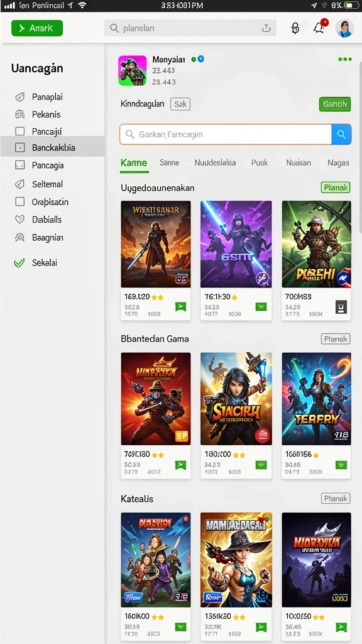Switch to the Nagas tab
Viewport: 362px width, 644px height.
coord(338,163)
